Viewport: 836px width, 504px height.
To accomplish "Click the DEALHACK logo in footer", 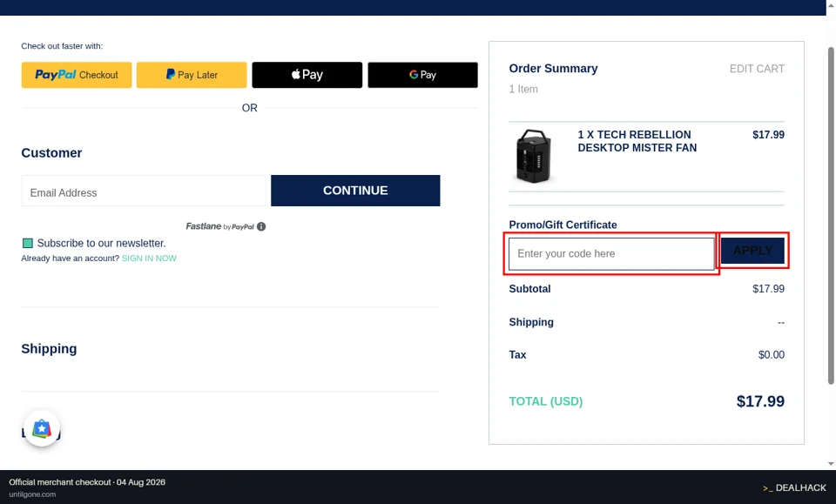I will click(794, 487).
